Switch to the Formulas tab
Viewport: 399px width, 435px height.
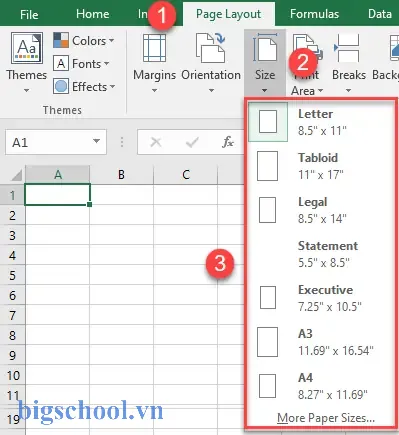tap(314, 14)
